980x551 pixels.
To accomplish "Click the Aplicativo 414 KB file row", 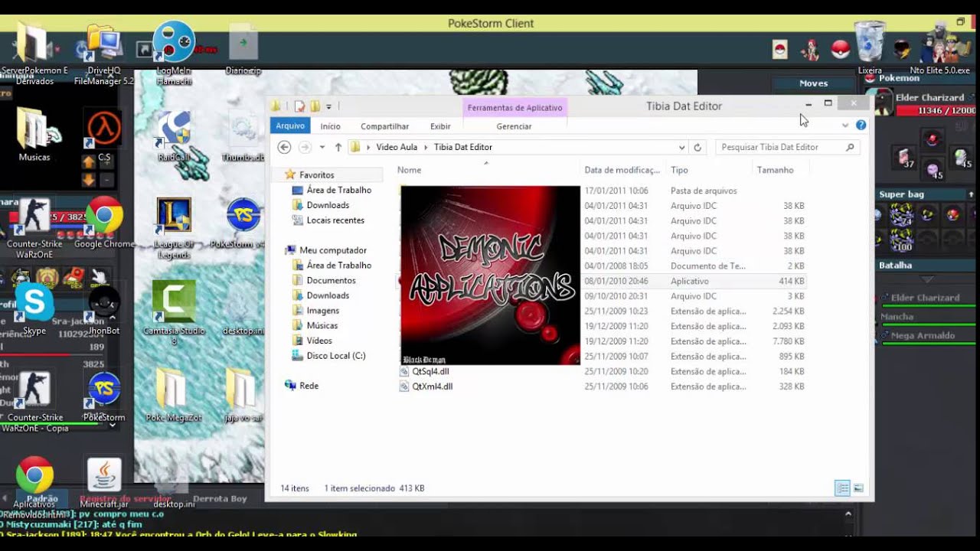I will click(x=602, y=281).
